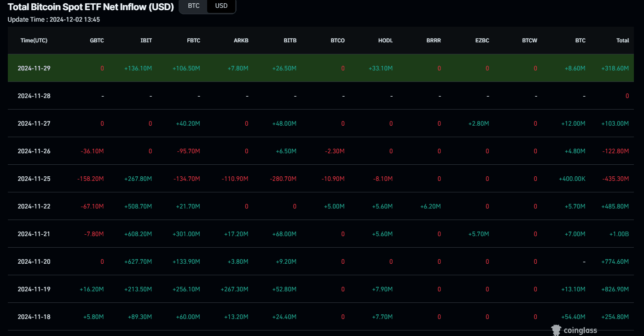
Task: Select the 2024-11-29 date row label
Action: (34, 68)
